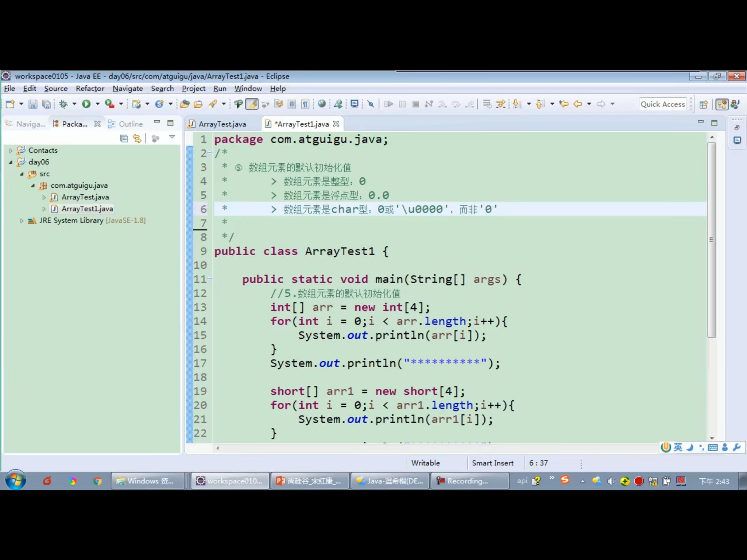This screenshot has height=560, width=747.
Task: Click the Run menu in the menu bar
Action: point(219,88)
